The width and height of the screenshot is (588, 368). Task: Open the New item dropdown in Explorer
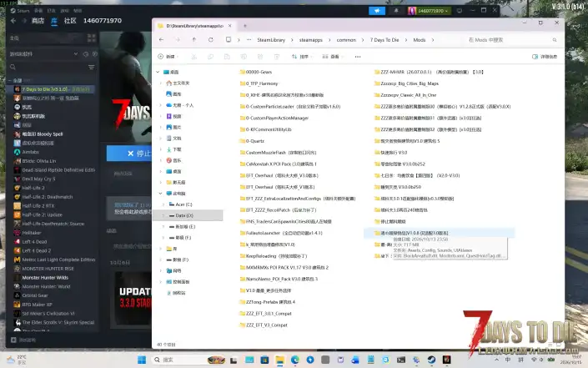pos(168,57)
